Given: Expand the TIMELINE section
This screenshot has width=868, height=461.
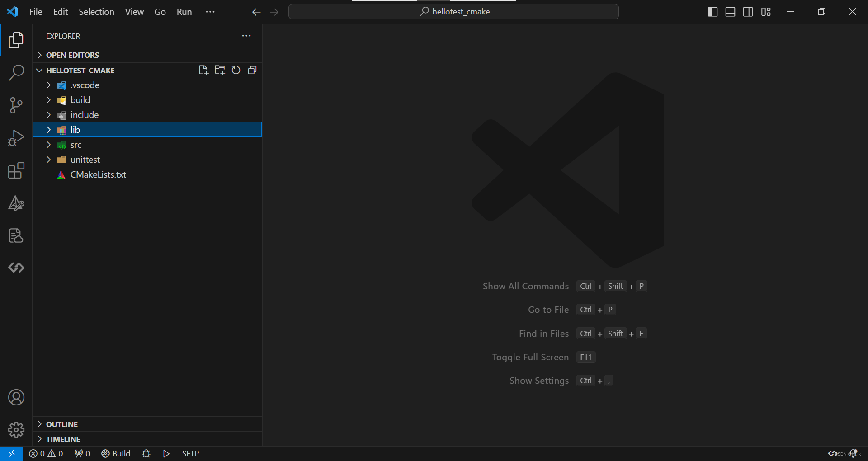Looking at the screenshot, I should pos(147,439).
